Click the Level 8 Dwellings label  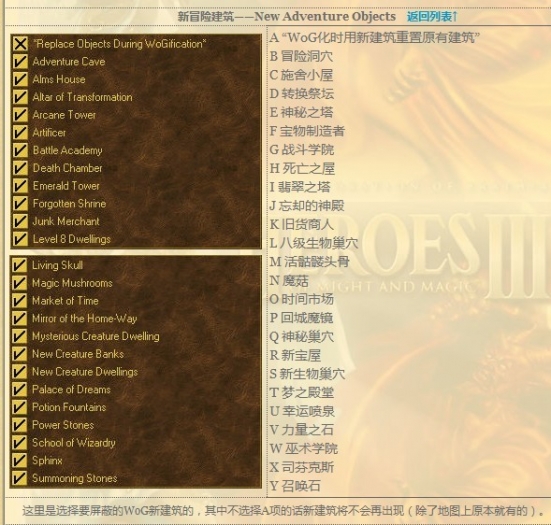(x=72, y=239)
